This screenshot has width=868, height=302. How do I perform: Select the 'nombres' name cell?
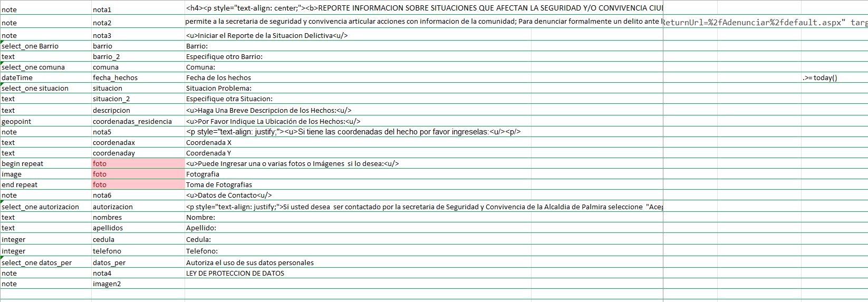(x=138, y=217)
